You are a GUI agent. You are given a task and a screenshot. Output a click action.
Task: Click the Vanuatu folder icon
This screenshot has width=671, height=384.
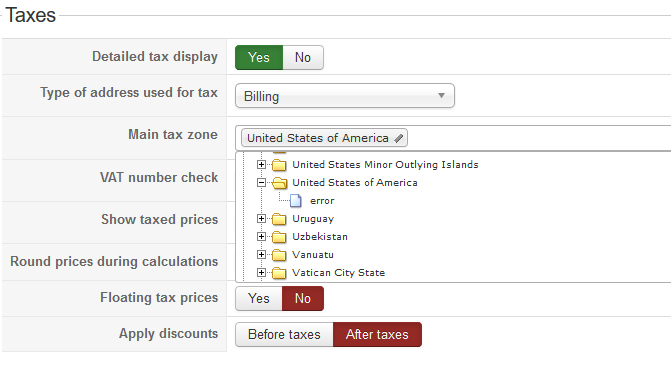coord(279,255)
